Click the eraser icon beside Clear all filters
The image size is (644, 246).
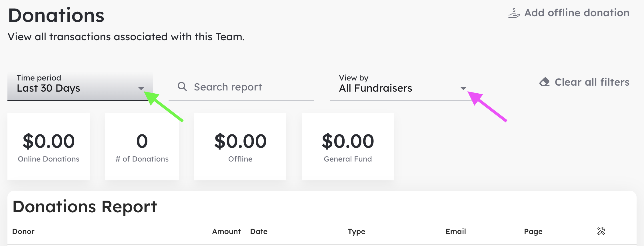click(x=544, y=82)
